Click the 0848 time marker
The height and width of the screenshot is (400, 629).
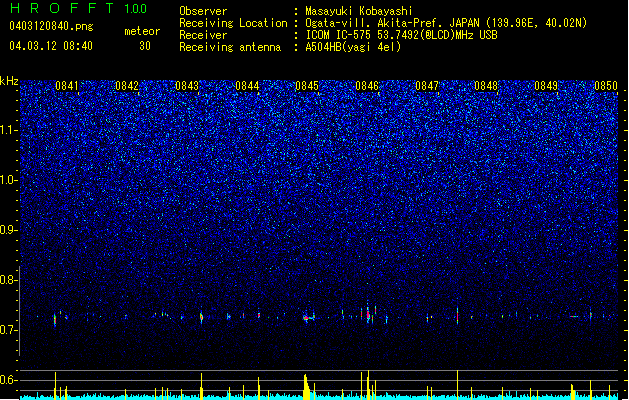coord(486,86)
